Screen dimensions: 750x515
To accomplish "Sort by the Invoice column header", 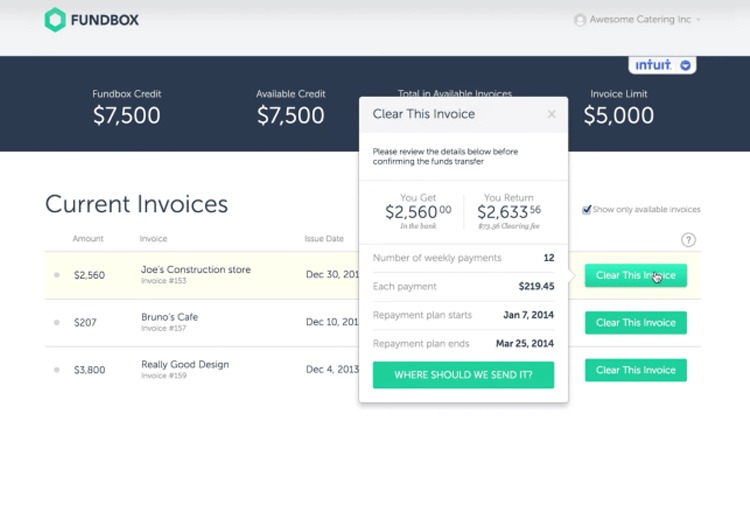I will click(x=154, y=239).
